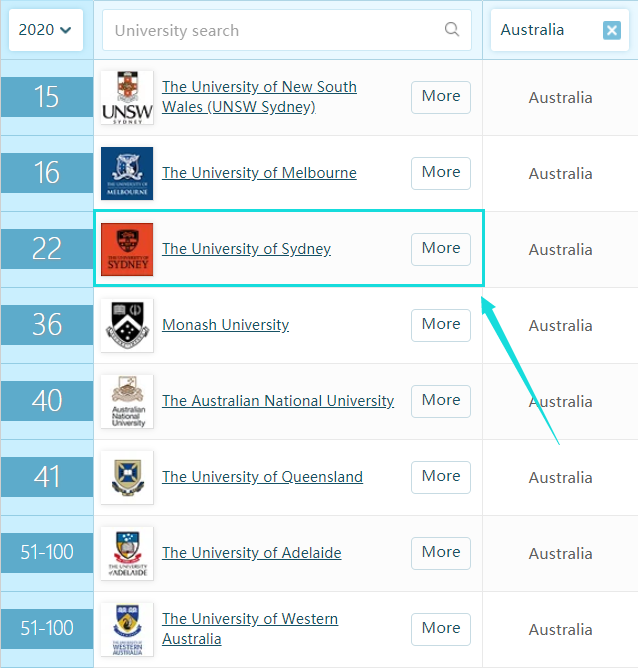Screen dimensions: 638x668
Task: Click More for University of Queensland
Action: tap(441, 477)
